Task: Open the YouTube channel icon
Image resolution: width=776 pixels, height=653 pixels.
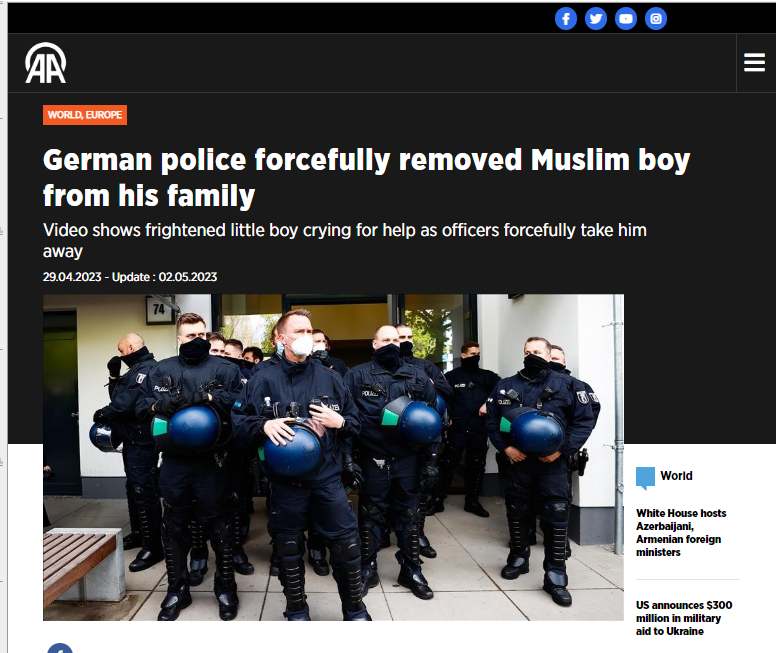Action: (626, 19)
